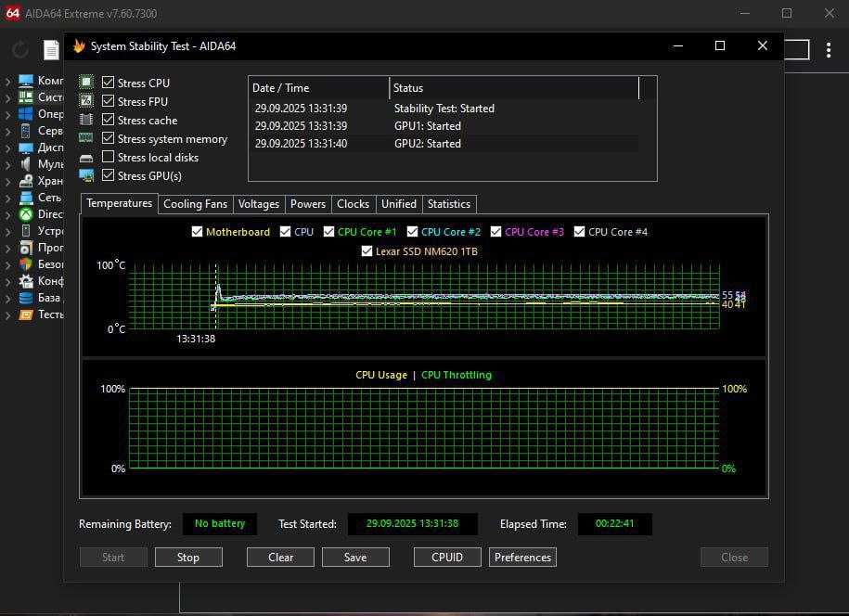Open the Powers tab

(308, 204)
